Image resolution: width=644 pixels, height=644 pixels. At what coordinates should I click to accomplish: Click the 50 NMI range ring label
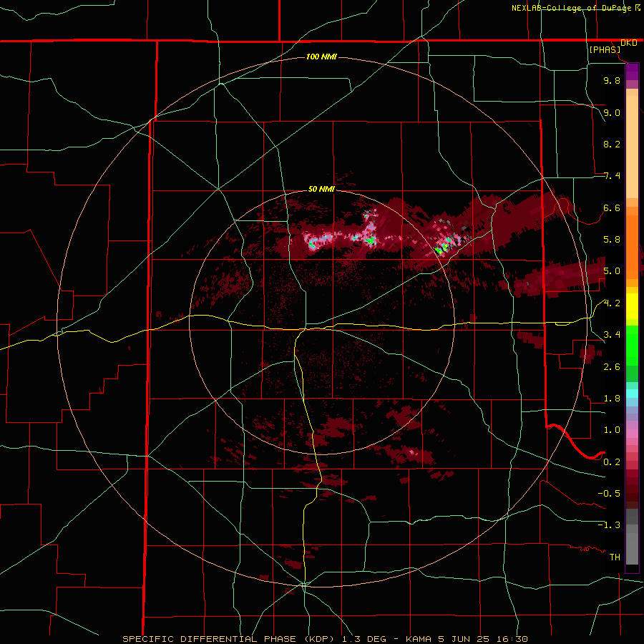[321, 190]
